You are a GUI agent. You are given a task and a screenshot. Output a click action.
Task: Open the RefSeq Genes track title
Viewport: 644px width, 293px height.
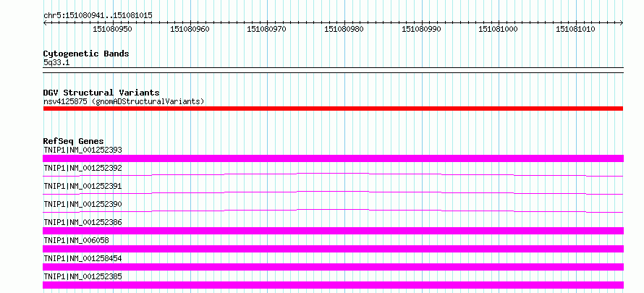(x=74, y=141)
